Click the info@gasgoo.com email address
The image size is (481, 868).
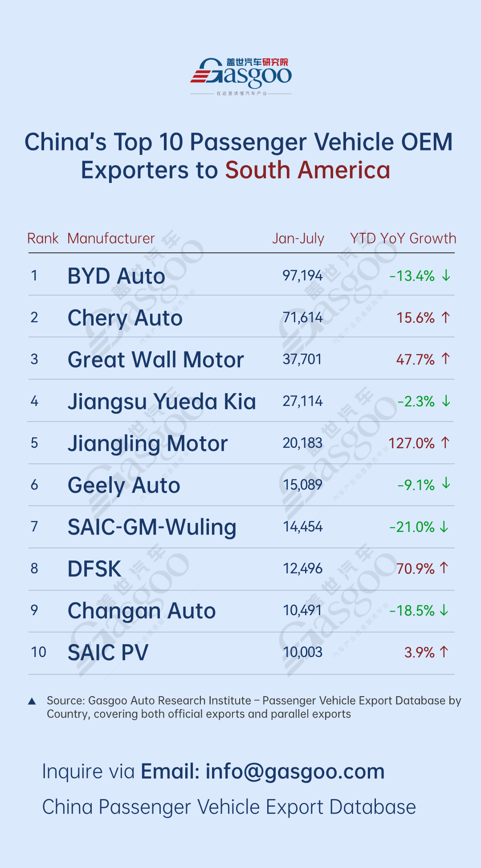[x=295, y=771]
